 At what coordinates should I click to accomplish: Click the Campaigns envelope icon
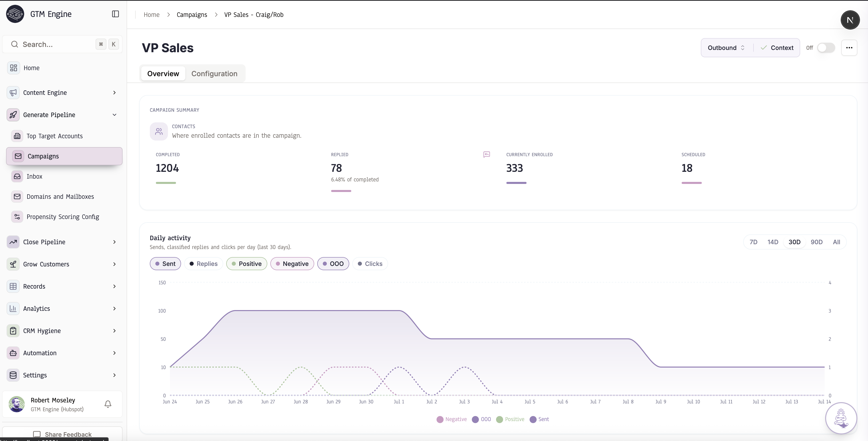18,156
